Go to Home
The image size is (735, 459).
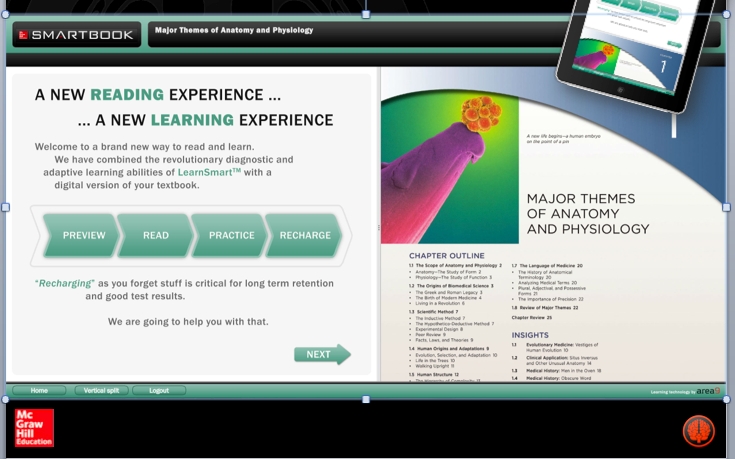[39, 391]
